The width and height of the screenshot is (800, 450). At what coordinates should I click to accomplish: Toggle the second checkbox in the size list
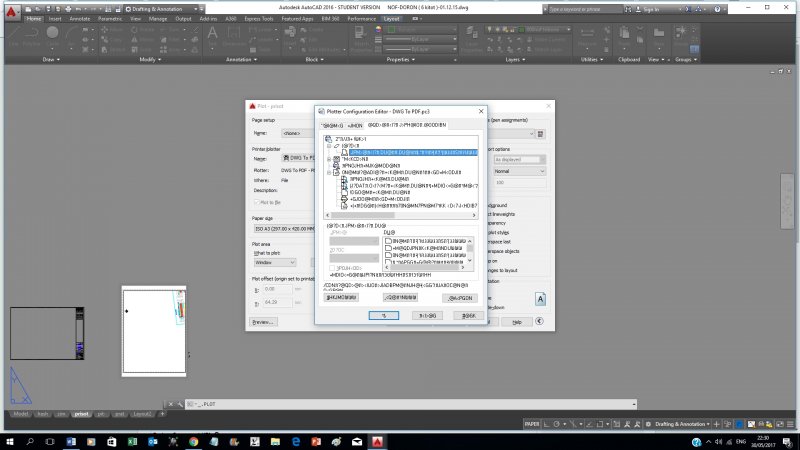click(388, 248)
